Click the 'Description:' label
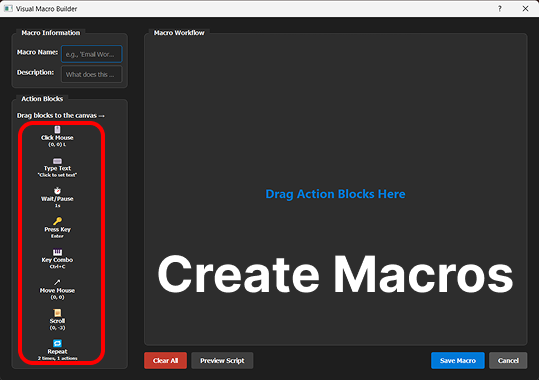Viewport: 539px width, 380px height. click(35, 73)
